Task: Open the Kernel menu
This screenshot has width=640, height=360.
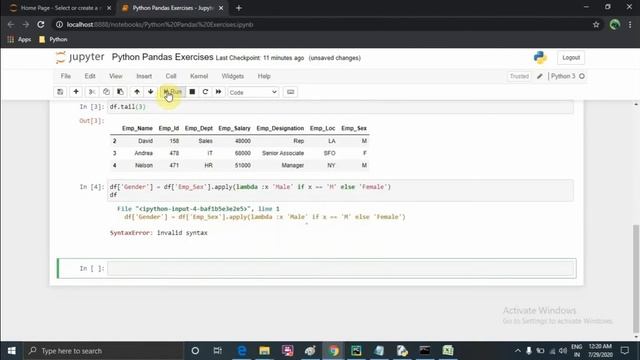Action: (x=199, y=76)
